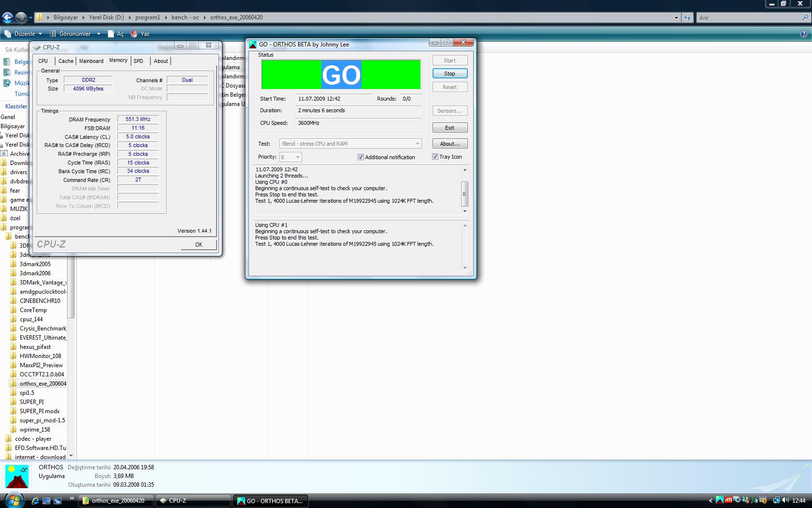Click lower log pane down scroll arrow
Screen dimensions: 812x508
pyautogui.click(x=465, y=268)
